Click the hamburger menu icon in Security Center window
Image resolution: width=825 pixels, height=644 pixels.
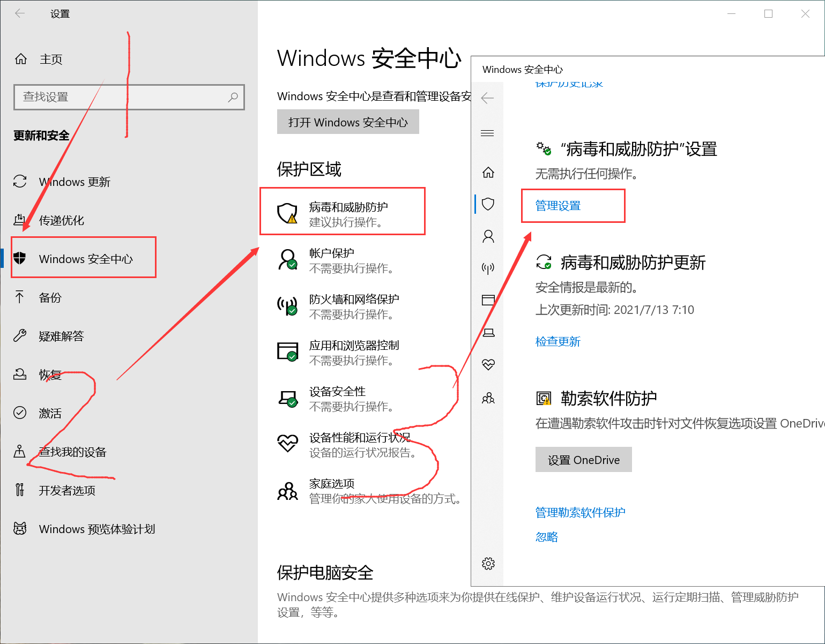[487, 133]
